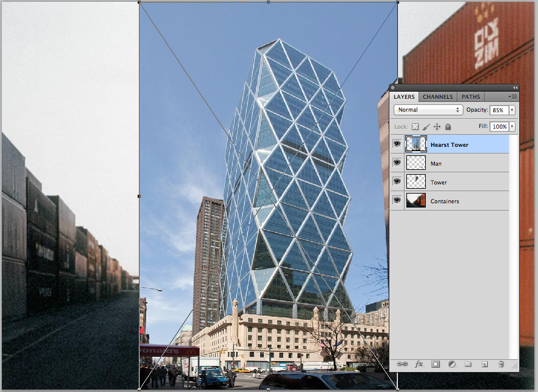Hide the Hearst Tower layer
The width and height of the screenshot is (538, 392).
point(397,144)
